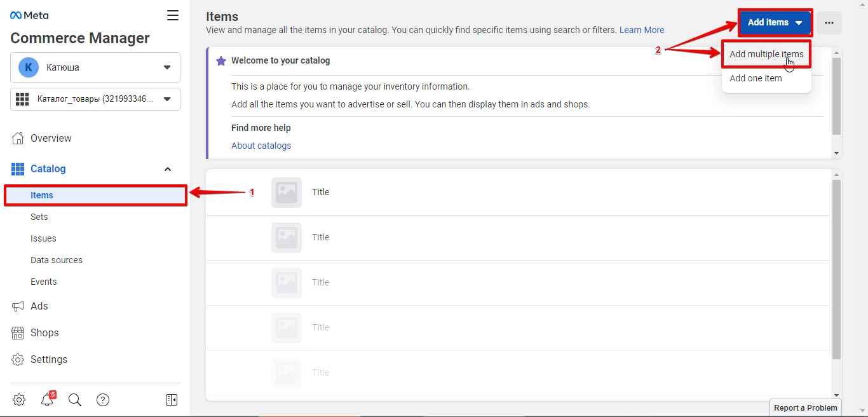Follow the Learn More link
Viewport: 868px width, 417px height.
coord(642,30)
